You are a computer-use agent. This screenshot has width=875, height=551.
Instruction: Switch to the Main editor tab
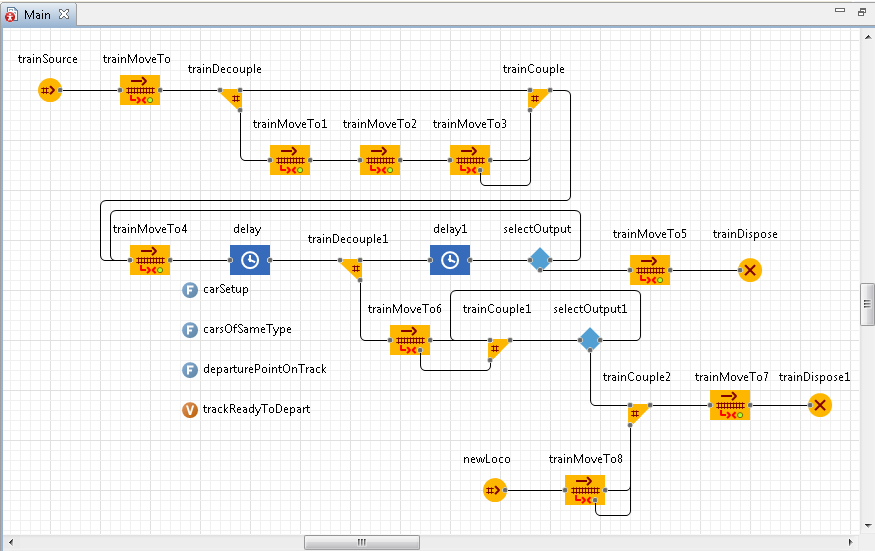point(37,14)
